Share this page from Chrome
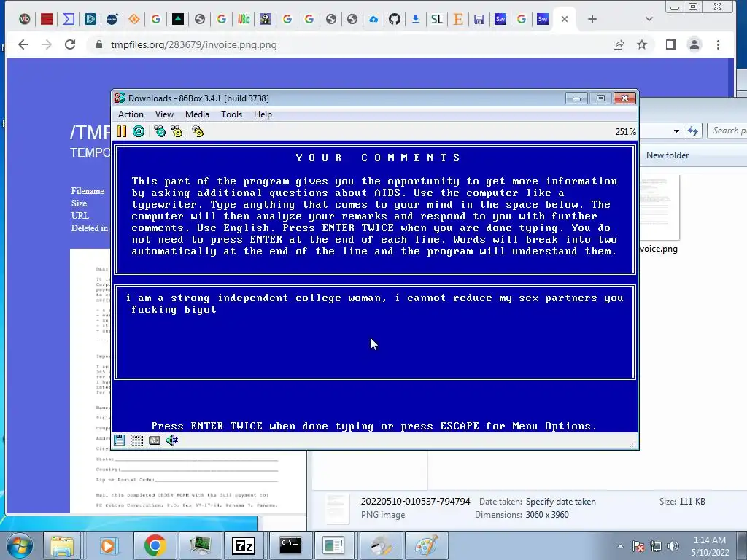 pos(619,44)
